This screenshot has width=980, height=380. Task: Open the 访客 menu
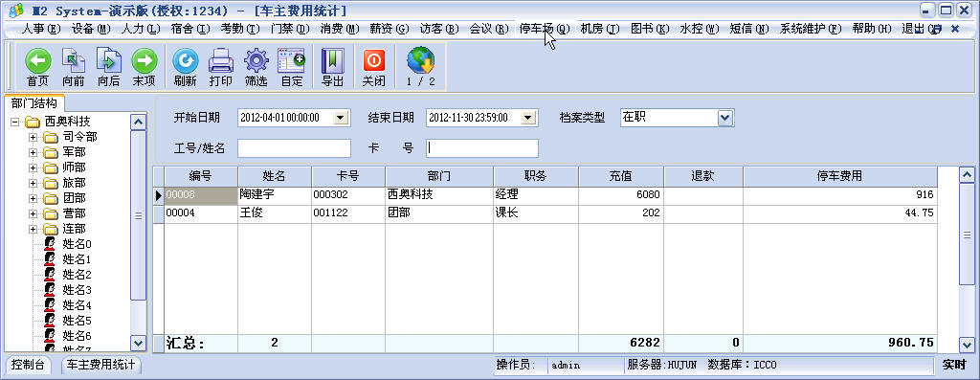(438, 29)
